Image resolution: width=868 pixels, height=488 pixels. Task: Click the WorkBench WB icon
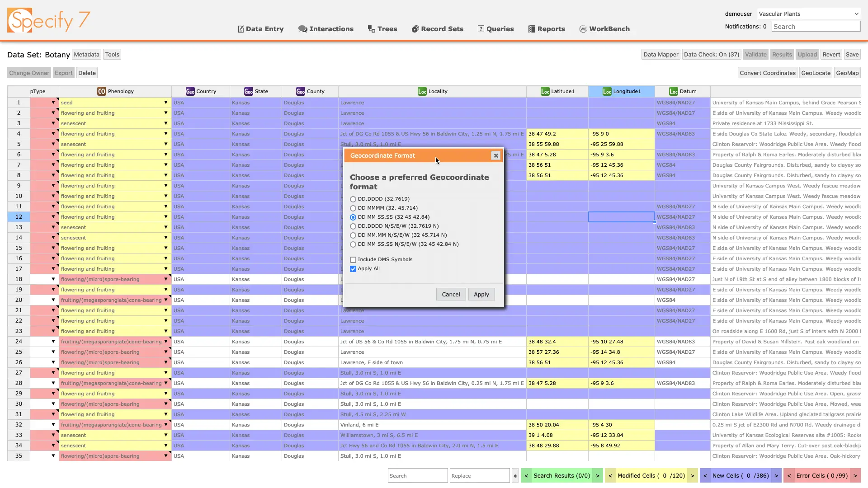pyautogui.click(x=583, y=29)
